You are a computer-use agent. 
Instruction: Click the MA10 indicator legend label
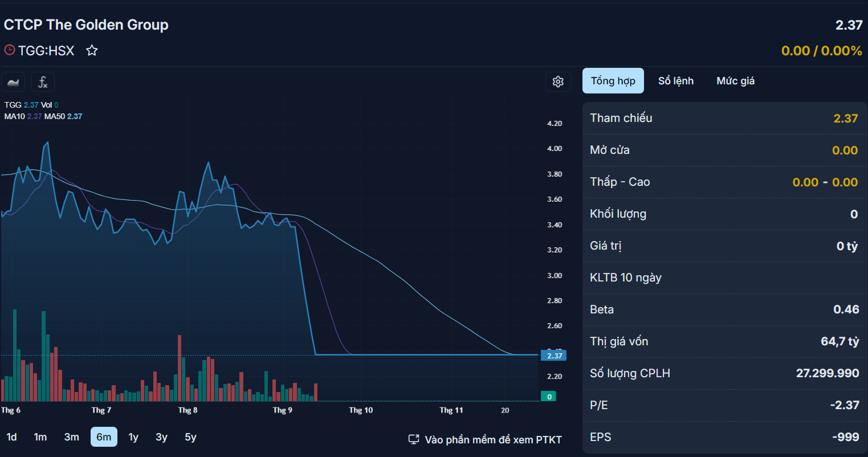(x=15, y=116)
